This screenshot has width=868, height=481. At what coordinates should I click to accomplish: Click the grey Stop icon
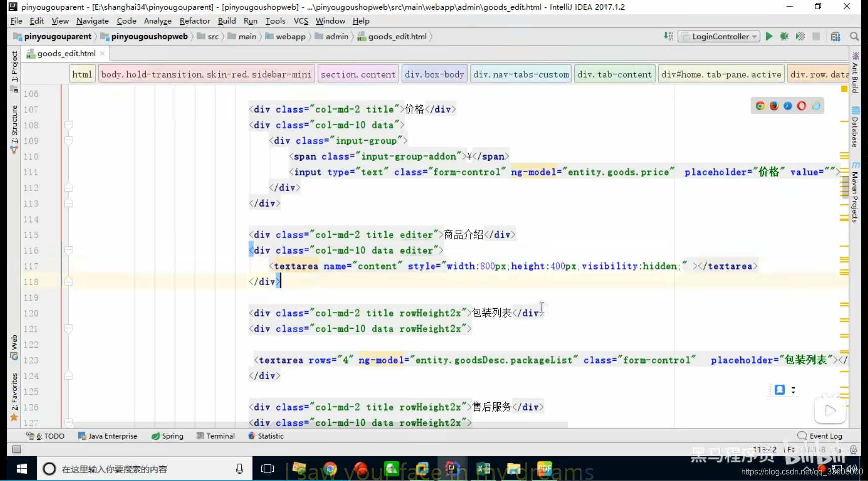pos(816,36)
